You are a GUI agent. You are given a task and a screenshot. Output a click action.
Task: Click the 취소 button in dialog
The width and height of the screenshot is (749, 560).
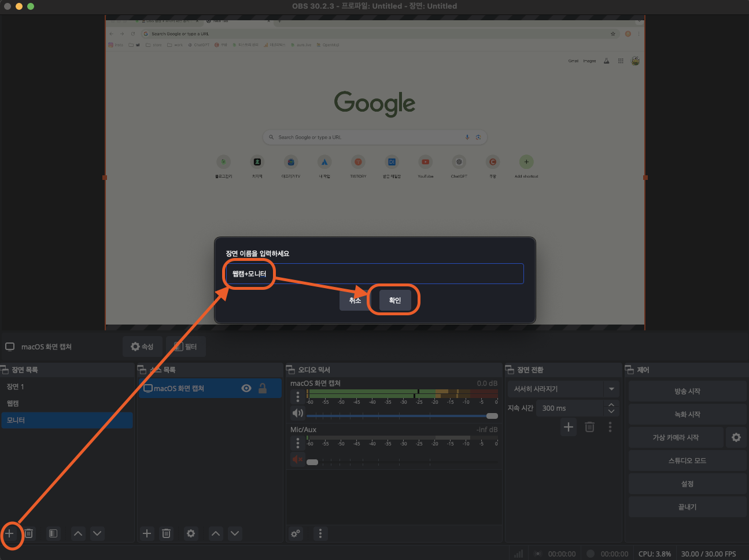click(x=355, y=300)
